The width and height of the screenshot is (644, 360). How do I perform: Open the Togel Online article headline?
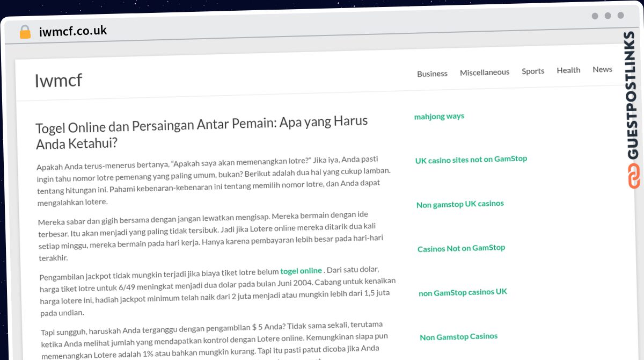(202, 132)
